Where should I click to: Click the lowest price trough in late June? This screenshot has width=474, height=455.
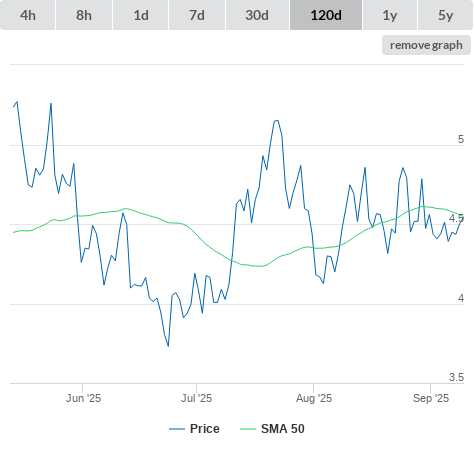[168, 346]
